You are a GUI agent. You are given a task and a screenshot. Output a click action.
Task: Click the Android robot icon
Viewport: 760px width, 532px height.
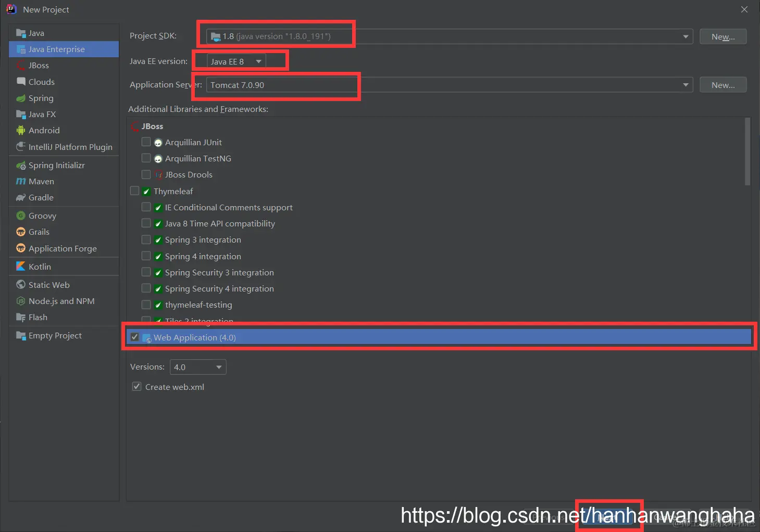point(21,130)
